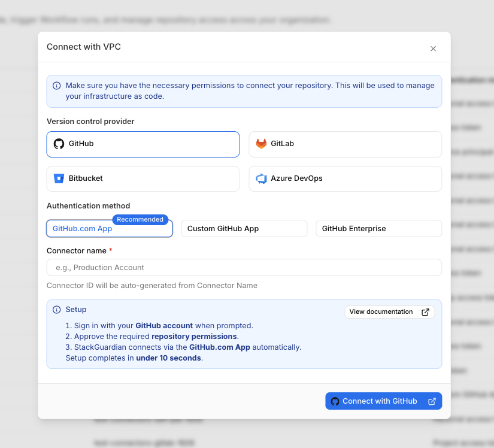494x448 pixels.
Task: Select GitHub as version control provider
Action: pyautogui.click(x=143, y=144)
